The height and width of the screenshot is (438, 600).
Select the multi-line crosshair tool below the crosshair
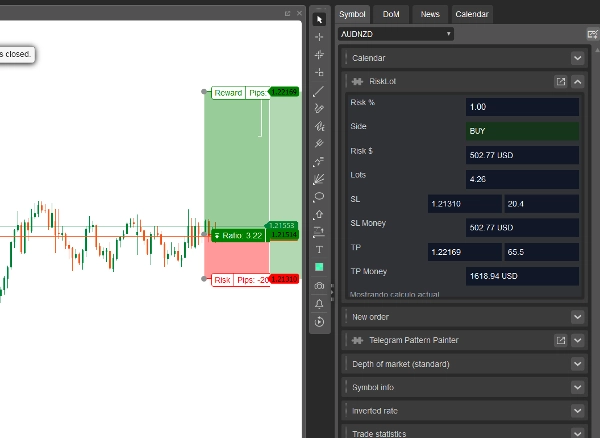click(319, 55)
